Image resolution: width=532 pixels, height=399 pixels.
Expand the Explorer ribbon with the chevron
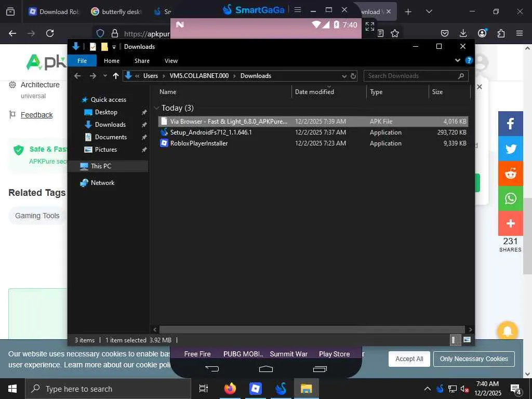pos(457,60)
